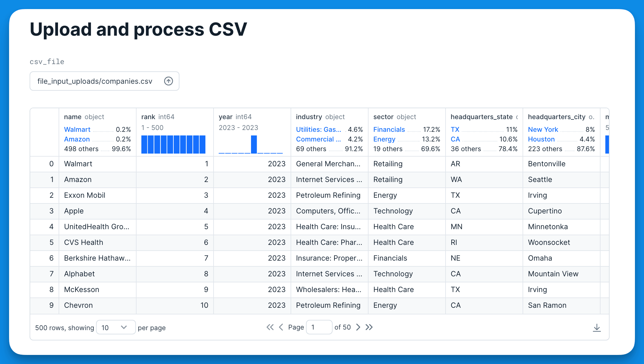Select the McKesson cell
Viewport: 644px width, 364px height.
point(98,290)
